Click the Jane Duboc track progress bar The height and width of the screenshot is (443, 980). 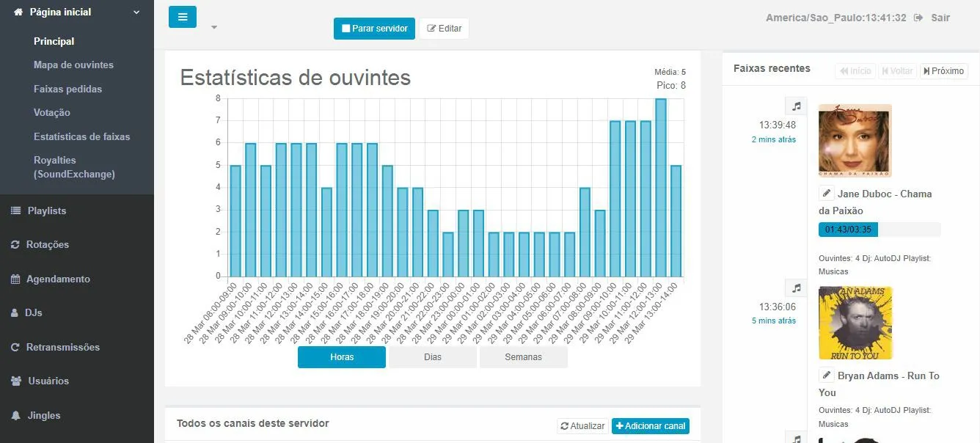(x=879, y=230)
